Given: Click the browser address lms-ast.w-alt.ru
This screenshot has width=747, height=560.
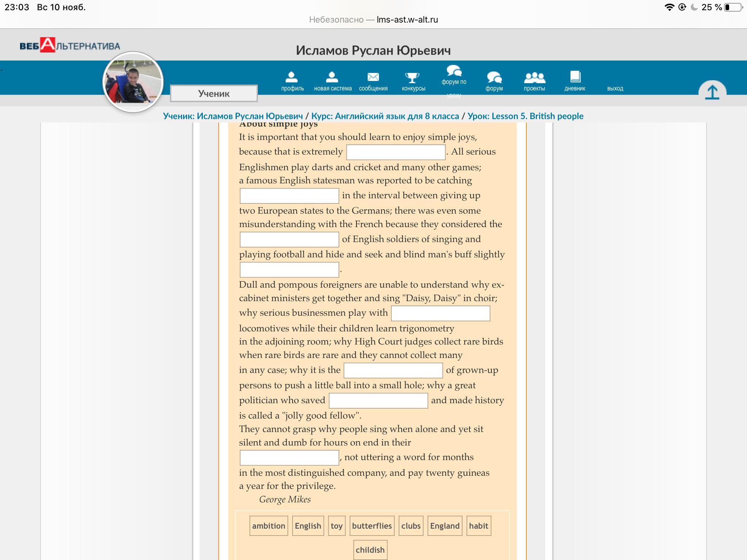Looking at the screenshot, I should tap(407, 20).
